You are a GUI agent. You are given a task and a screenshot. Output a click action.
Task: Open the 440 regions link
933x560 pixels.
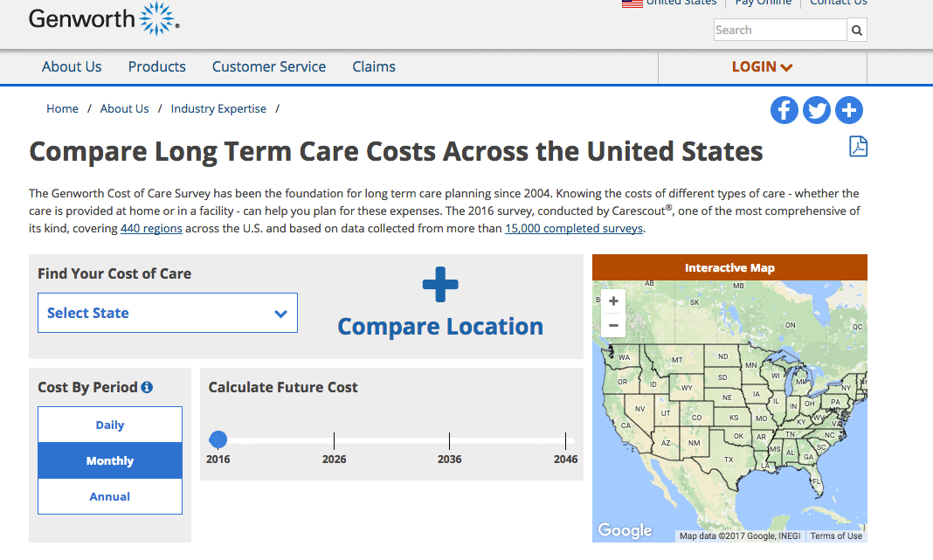click(x=151, y=229)
